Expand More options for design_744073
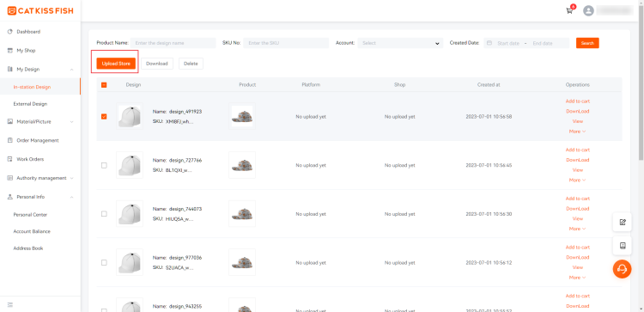This screenshot has width=644, height=312. [577, 229]
